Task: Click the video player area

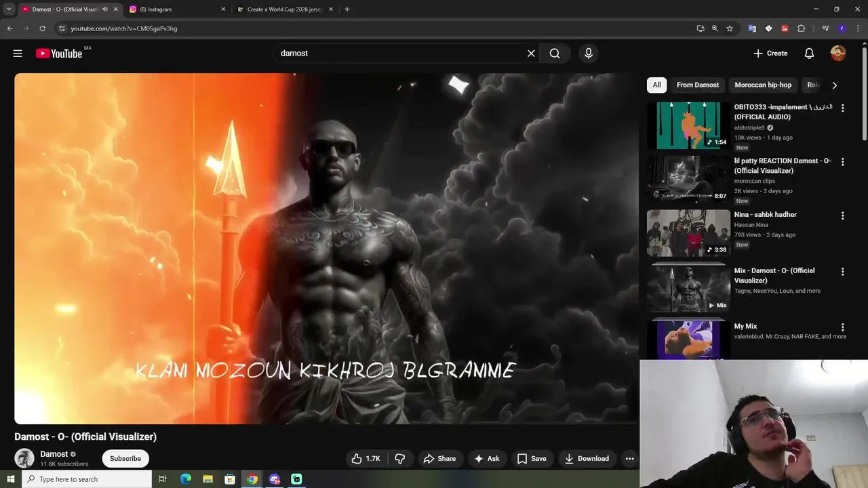Action: click(x=326, y=249)
